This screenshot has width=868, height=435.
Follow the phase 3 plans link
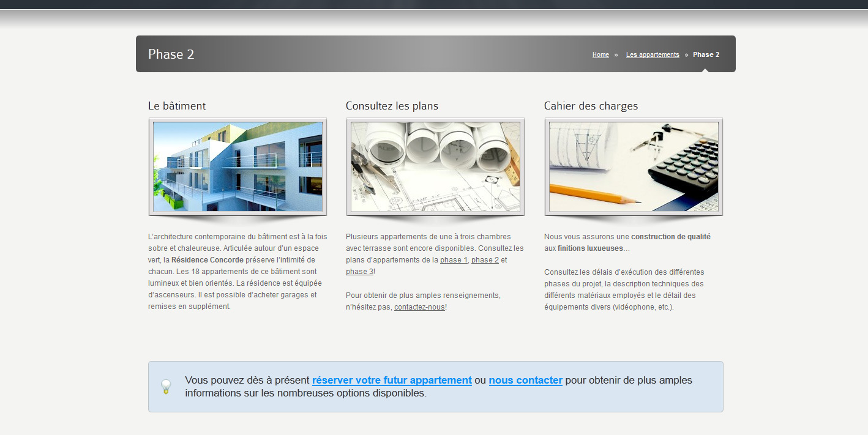pyautogui.click(x=359, y=272)
